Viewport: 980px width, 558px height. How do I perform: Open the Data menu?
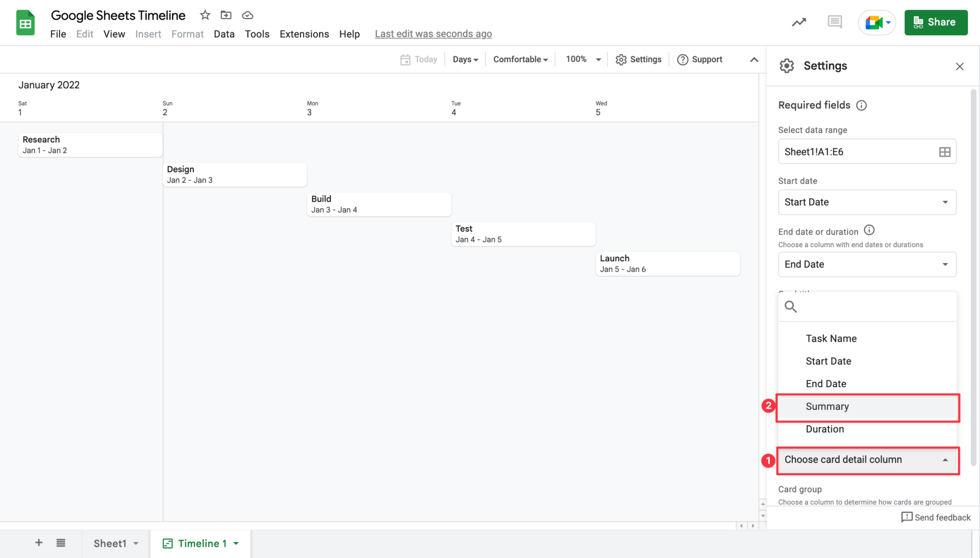pyautogui.click(x=224, y=34)
